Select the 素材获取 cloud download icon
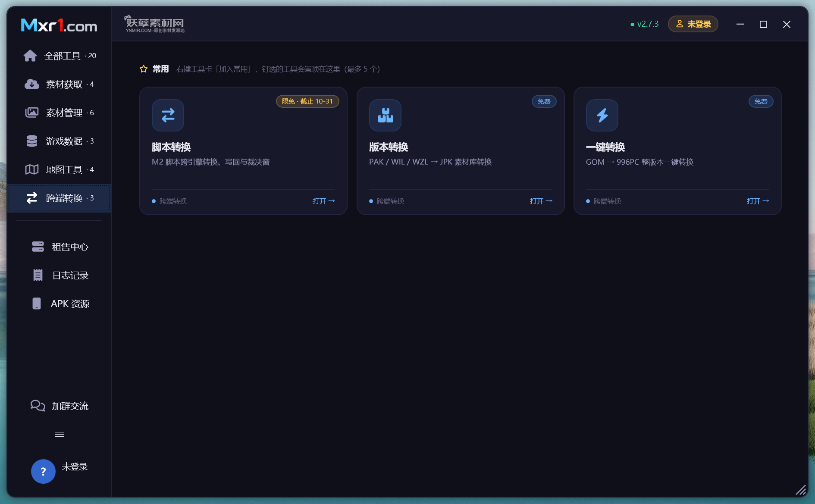The width and height of the screenshot is (815, 504). tap(32, 84)
